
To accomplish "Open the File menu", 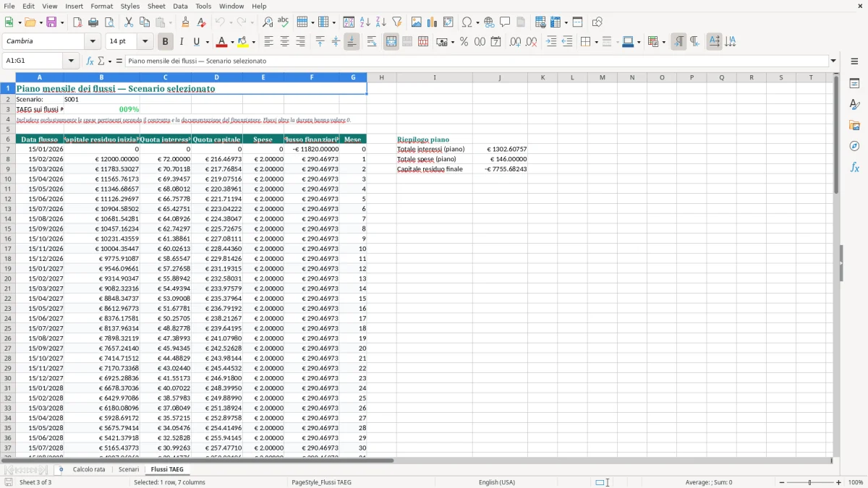I will (x=9, y=6).
